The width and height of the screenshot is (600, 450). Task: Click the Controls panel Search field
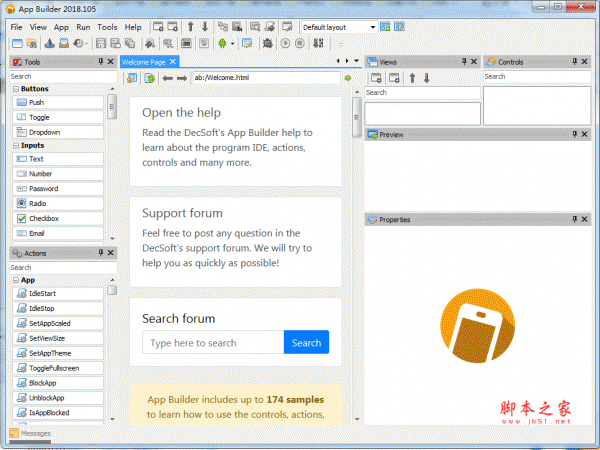[537, 77]
